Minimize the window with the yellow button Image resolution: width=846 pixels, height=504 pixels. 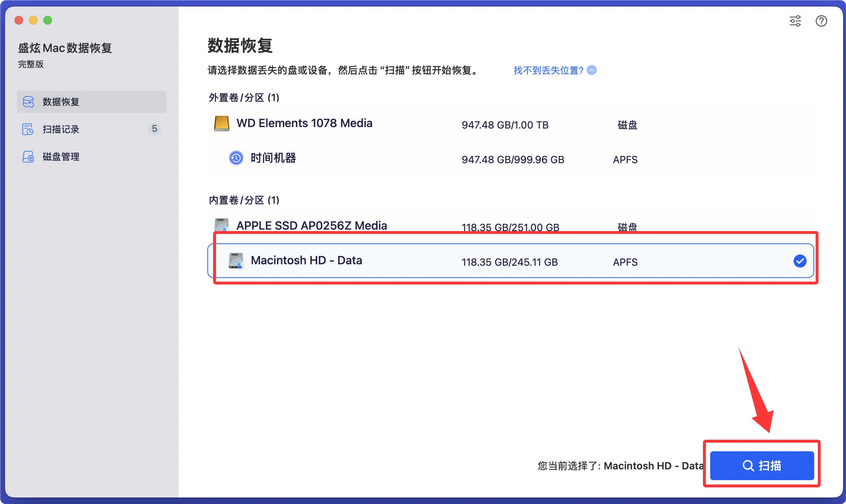coord(33,20)
